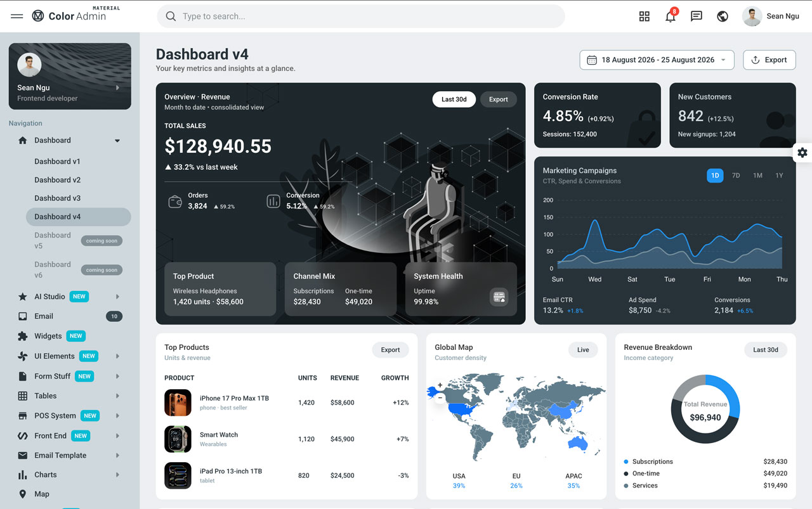
Task: Select the 1Y campaign range
Action: coord(779,176)
